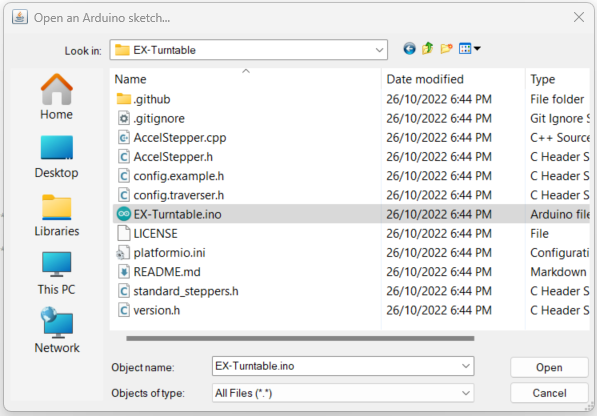
Task: Go to This PC location
Action: click(56, 273)
